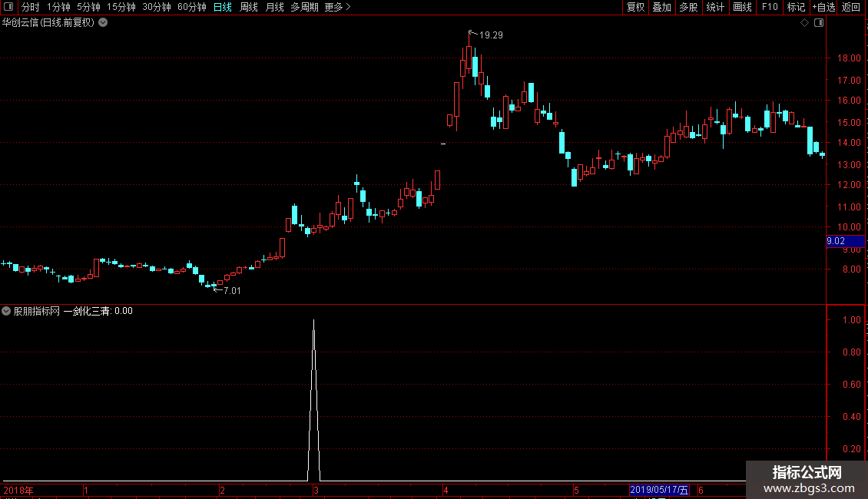Click the 2019/05/17/五 date label

(659, 490)
